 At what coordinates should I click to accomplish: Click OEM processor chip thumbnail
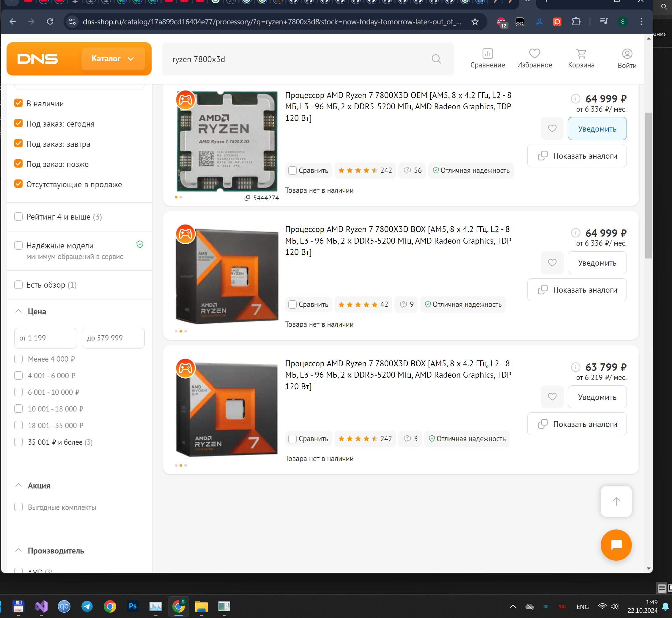point(227,141)
